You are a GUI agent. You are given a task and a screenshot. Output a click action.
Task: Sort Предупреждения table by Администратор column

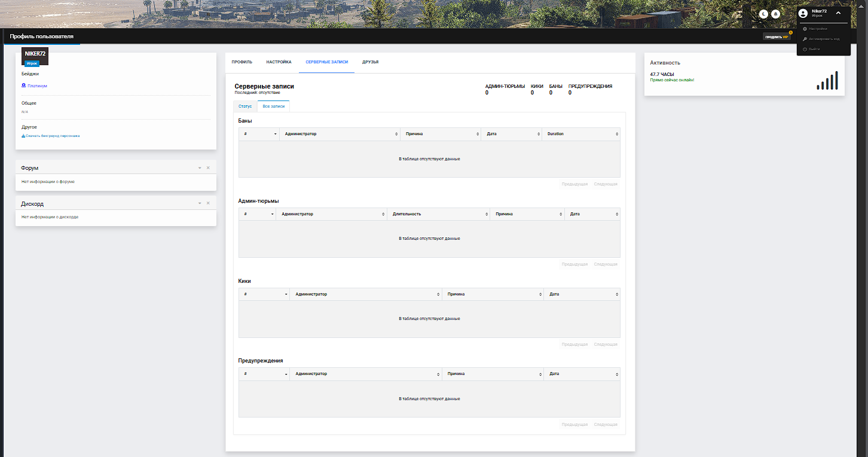coord(366,374)
